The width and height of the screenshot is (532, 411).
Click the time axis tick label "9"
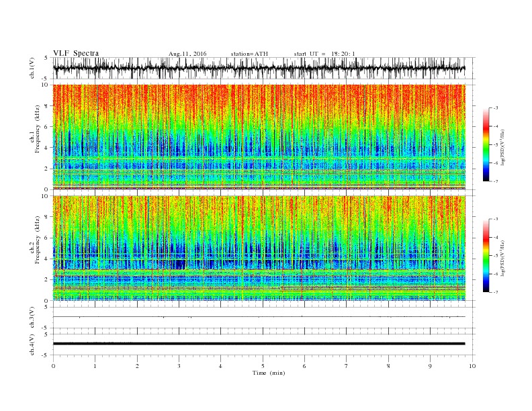[x=430, y=366]
